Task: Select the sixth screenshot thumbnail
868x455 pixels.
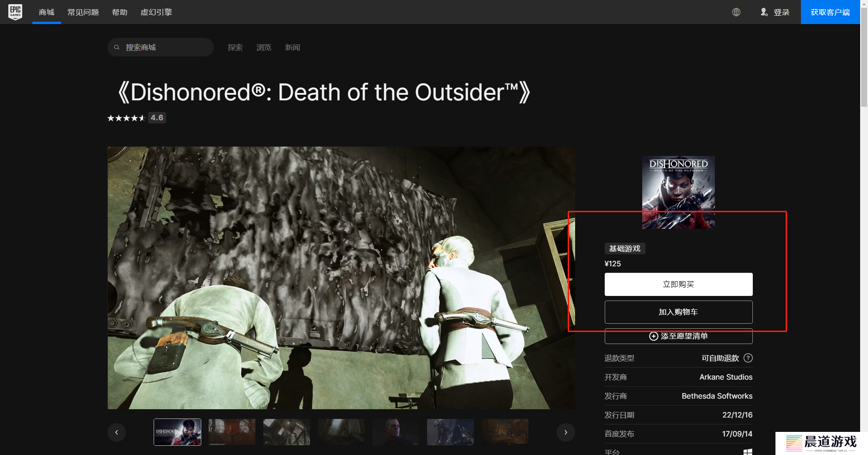Action: (x=450, y=432)
